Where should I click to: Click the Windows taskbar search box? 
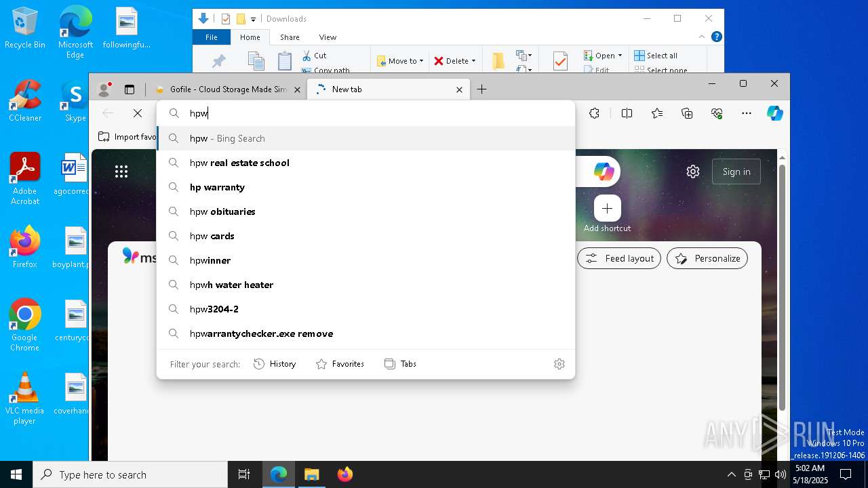click(130, 474)
